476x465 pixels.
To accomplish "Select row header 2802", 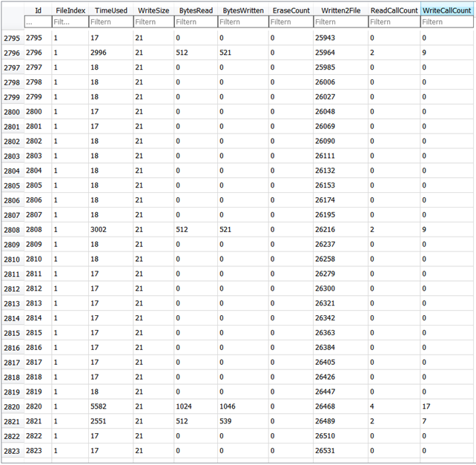I will (x=13, y=142).
